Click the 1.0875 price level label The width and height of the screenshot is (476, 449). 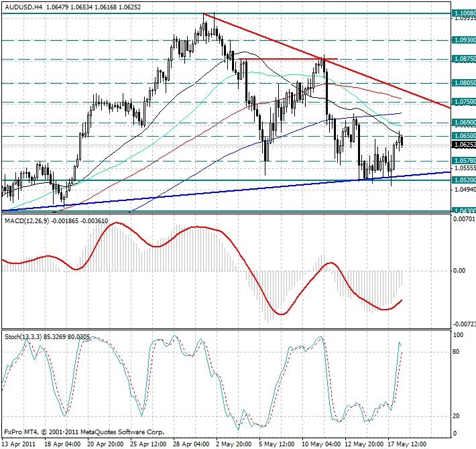click(x=464, y=59)
